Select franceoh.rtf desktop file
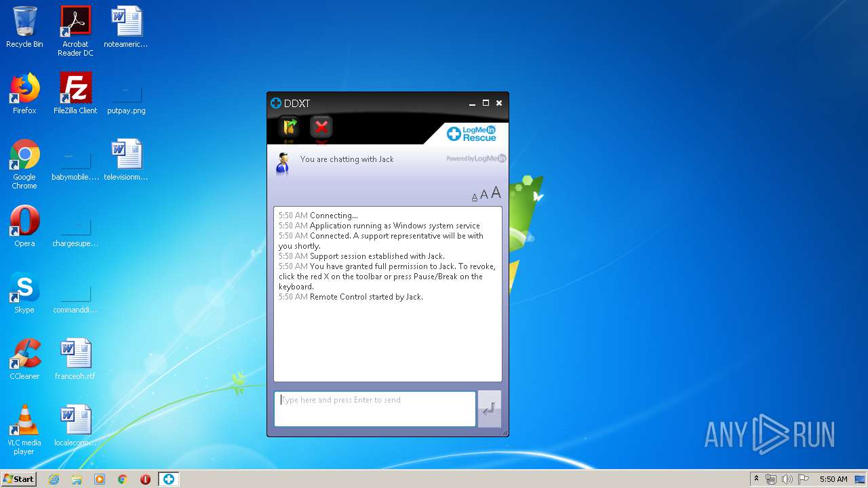The height and width of the screenshot is (488, 868). pos(75,359)
